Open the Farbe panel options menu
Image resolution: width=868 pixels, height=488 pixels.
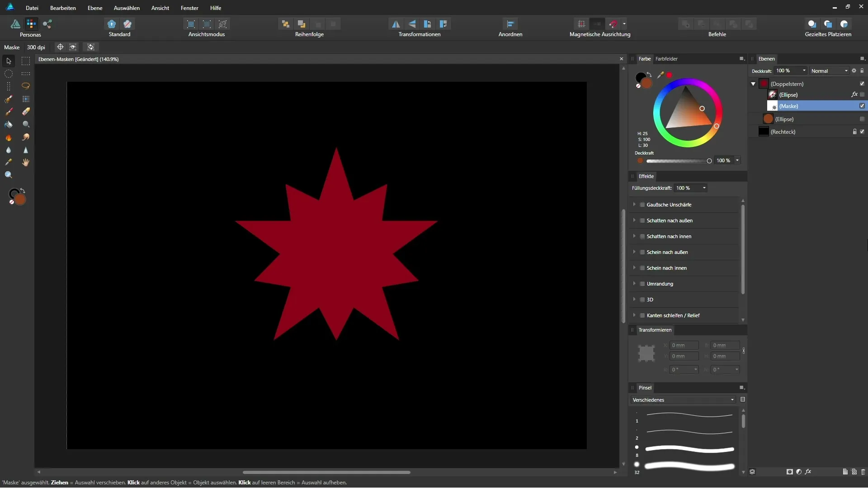pos(741,59)
